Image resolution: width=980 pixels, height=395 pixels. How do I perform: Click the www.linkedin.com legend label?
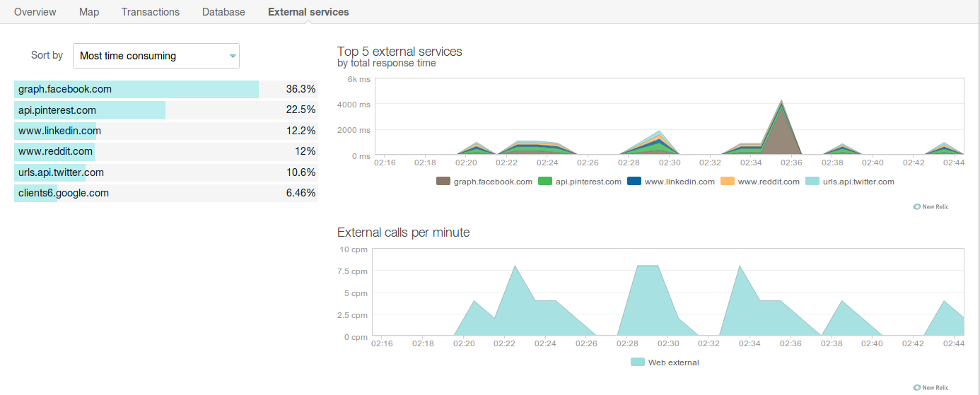click(679, 182)
